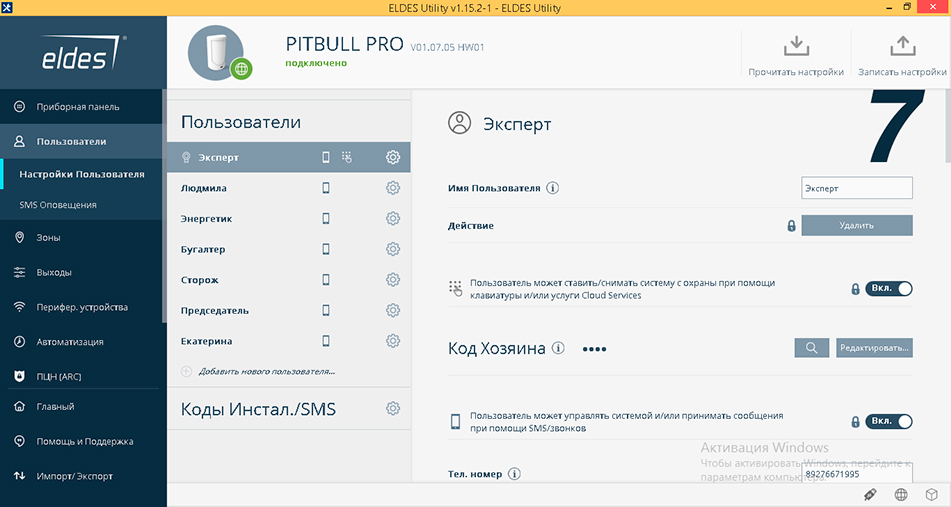This screenshot has height=507, width=951.
Task: Select user Людмила in list
Action: (288, 188)
